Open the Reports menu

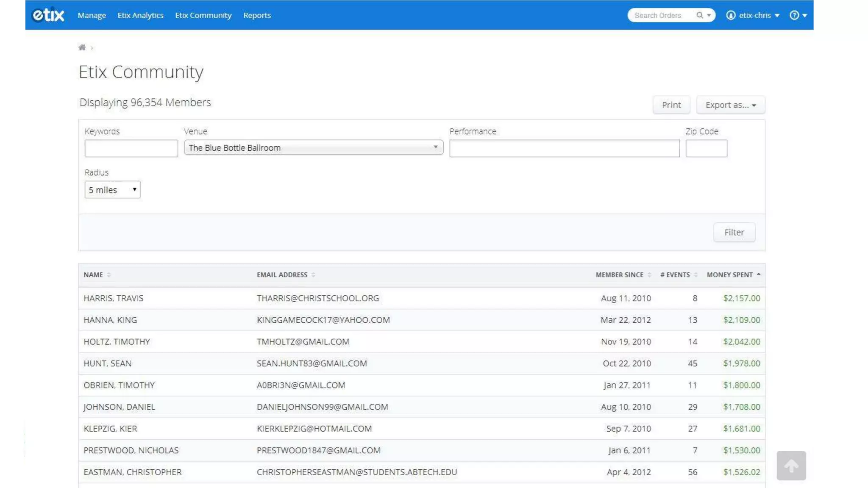coord(257,15)
